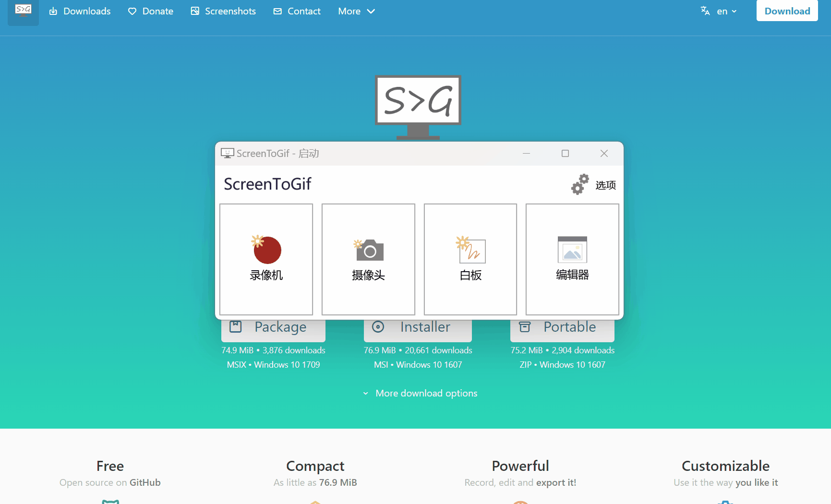Click the large S>G monitor logo
Image resolution: width=831 pixels, height=504 pixels.
tap(418, 107)
